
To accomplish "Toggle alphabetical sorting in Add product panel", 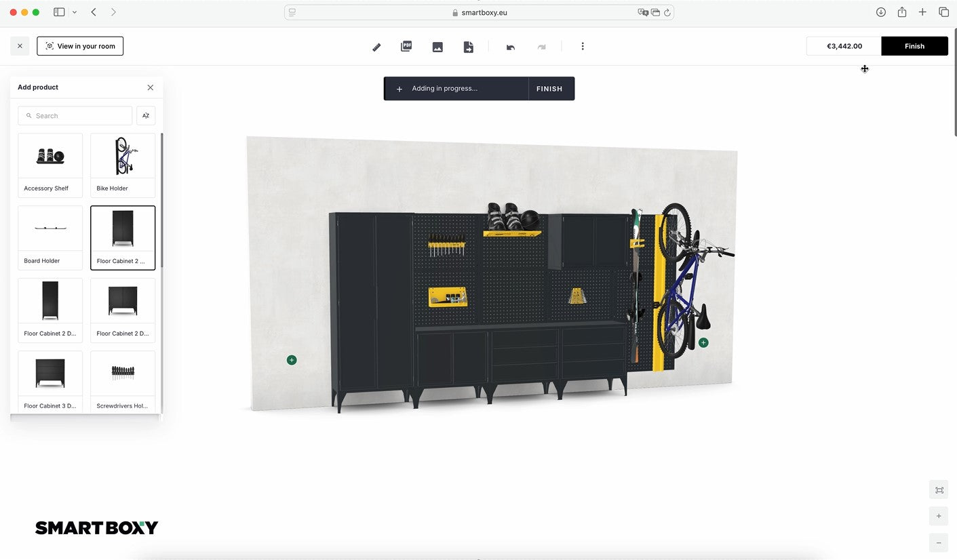I will (x=145, y=115).
